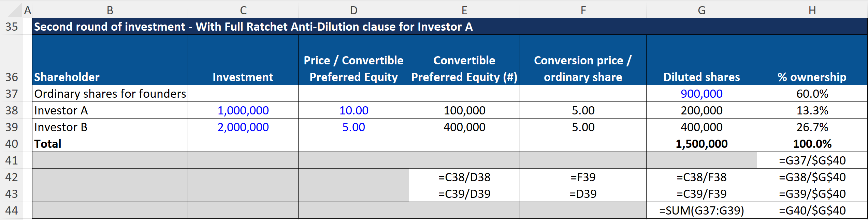
Task: Select Investor A ownership 13.3% cell
Action: 812,110
